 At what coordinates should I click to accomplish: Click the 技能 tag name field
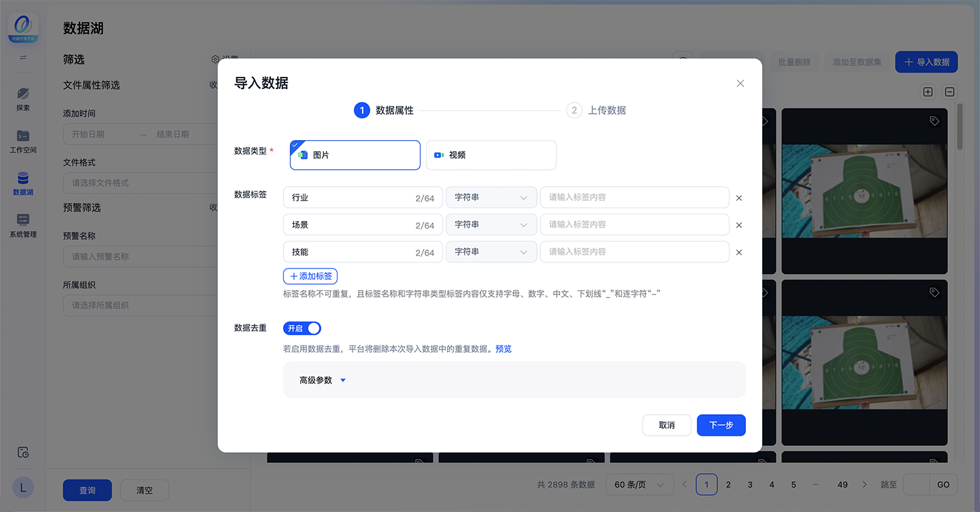[363, 252]
